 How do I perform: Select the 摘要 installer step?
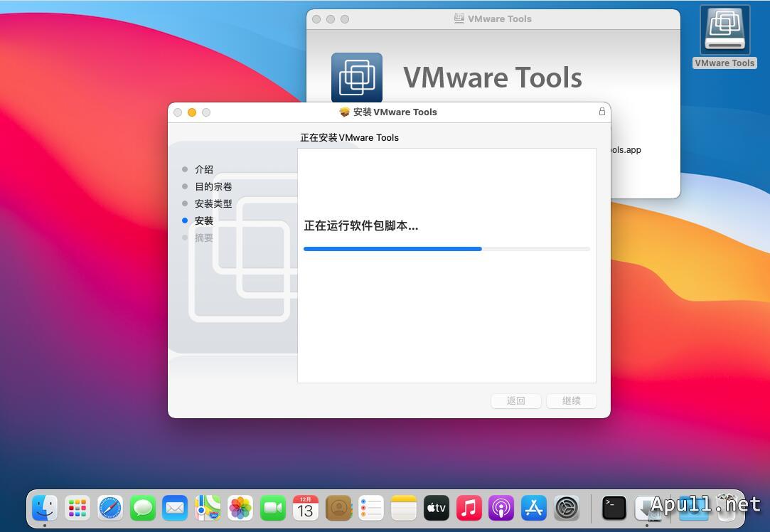tap(204, 238)
